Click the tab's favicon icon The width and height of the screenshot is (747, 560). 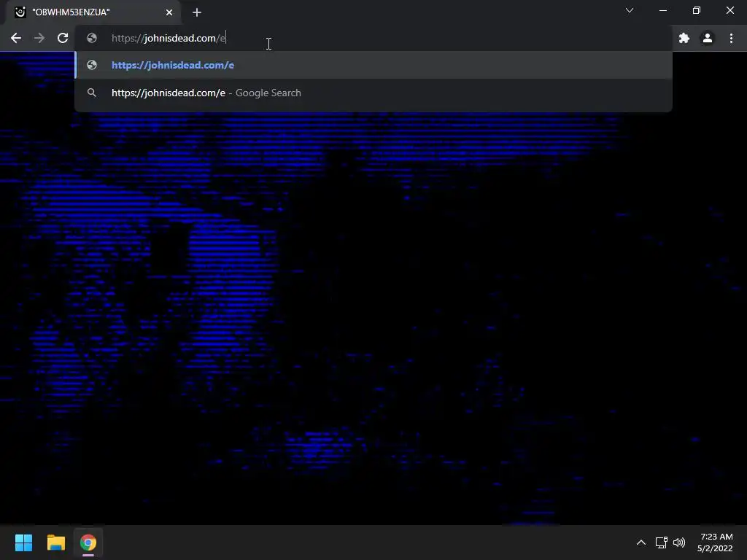coord(20,12)
